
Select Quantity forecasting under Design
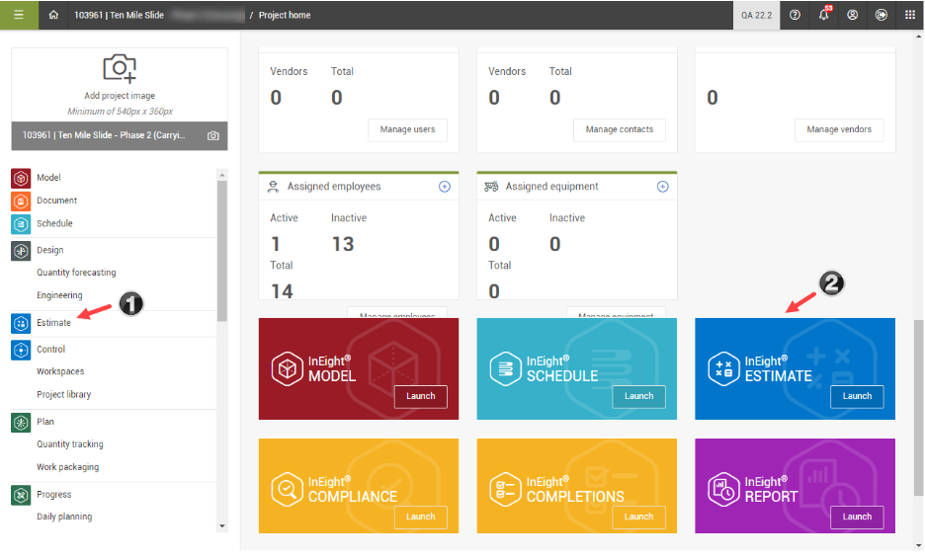(x=76, y=273)
